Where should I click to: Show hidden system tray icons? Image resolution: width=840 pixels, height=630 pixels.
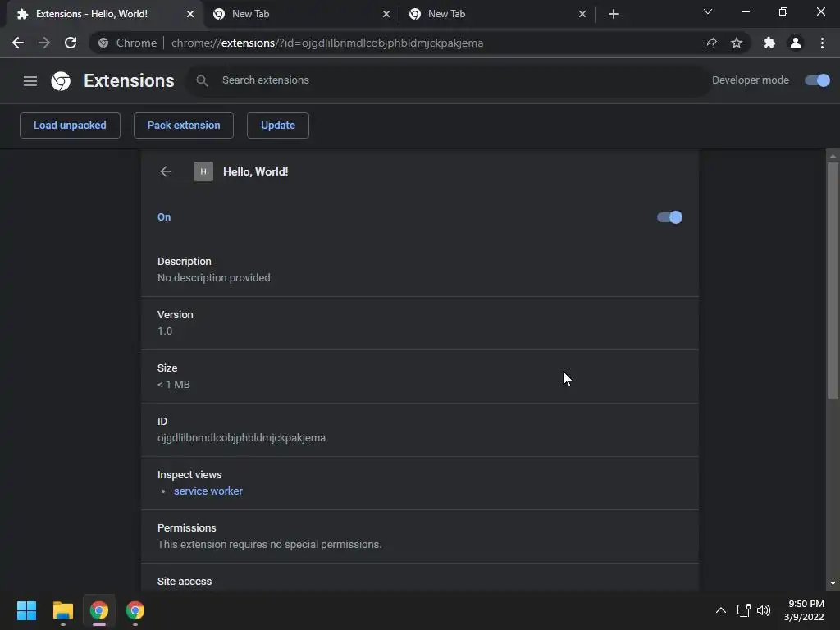[x=721, y=610]
